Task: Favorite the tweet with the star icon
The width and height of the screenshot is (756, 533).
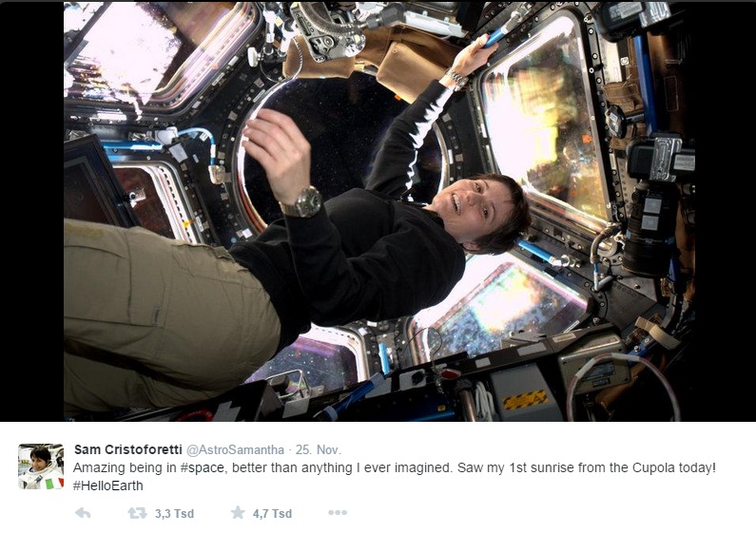Action: point(237,513)
